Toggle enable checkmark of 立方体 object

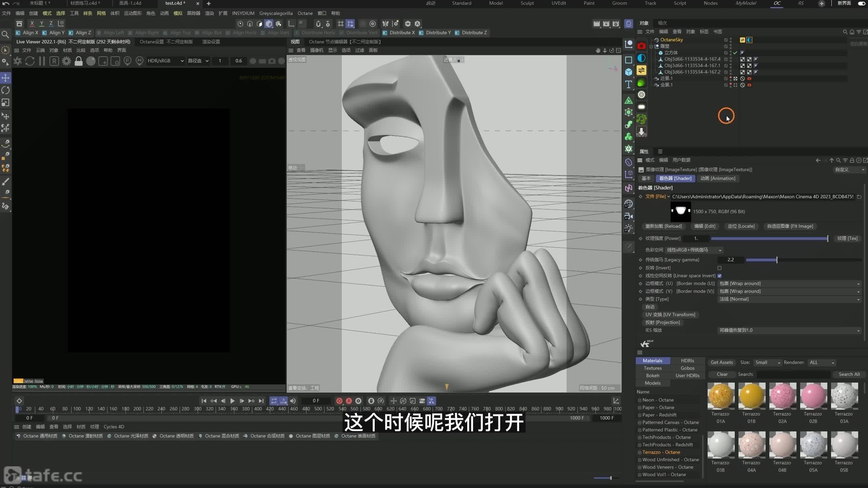[x=735, y=53]
